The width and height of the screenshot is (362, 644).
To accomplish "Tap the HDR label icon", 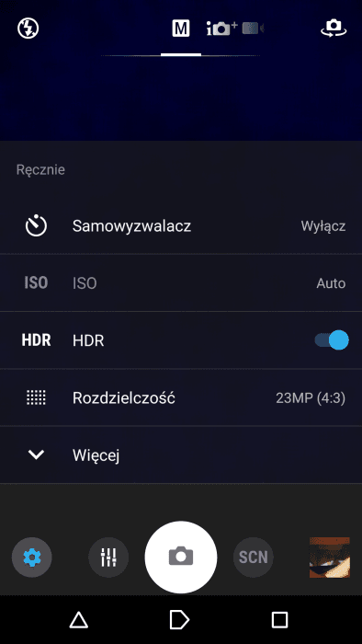I will point(36,340).
